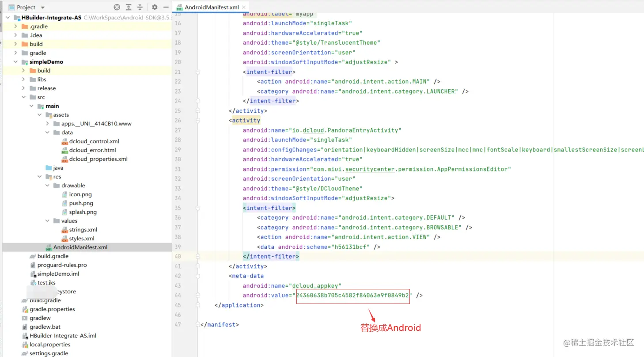644x357 pixels.
Task: Click AndroidManifest.xml icon in project tree
Action: [x=49, y=247]
